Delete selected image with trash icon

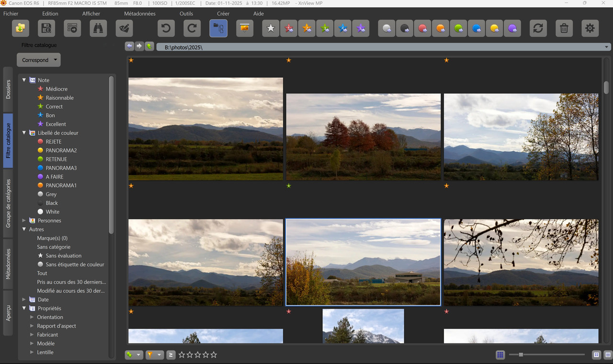click(564, 28)
